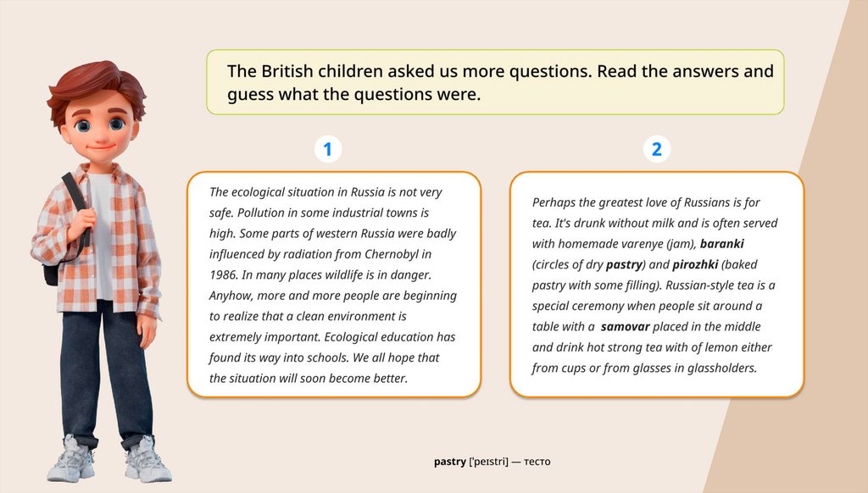Click the boy character's face
868x493 pixels.
pos(98,127)
